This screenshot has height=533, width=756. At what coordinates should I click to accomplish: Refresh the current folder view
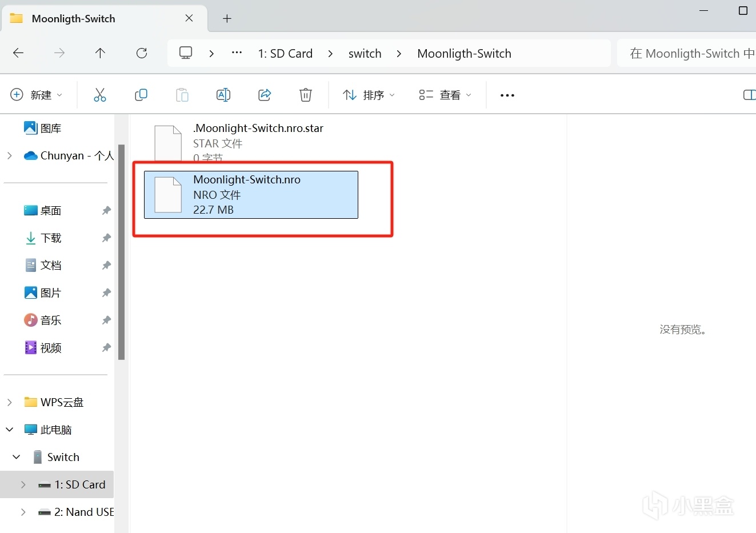coord(142,53)
